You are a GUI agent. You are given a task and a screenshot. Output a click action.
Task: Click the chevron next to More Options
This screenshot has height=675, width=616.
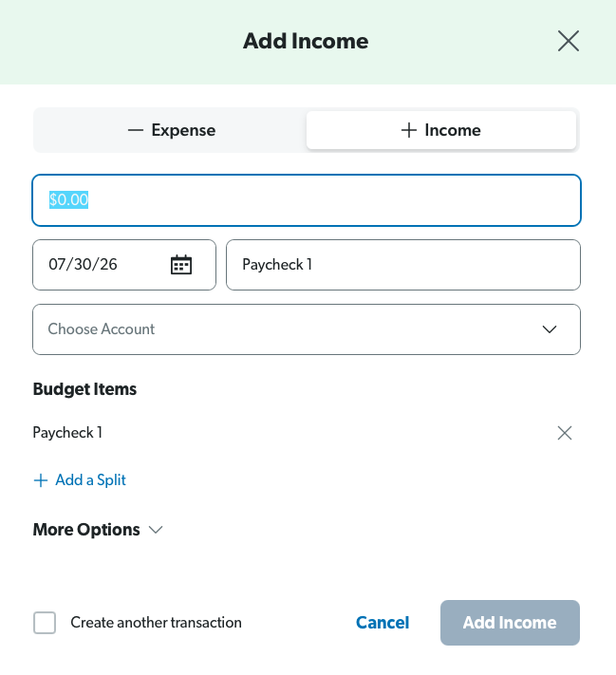(x=156, y=530)
